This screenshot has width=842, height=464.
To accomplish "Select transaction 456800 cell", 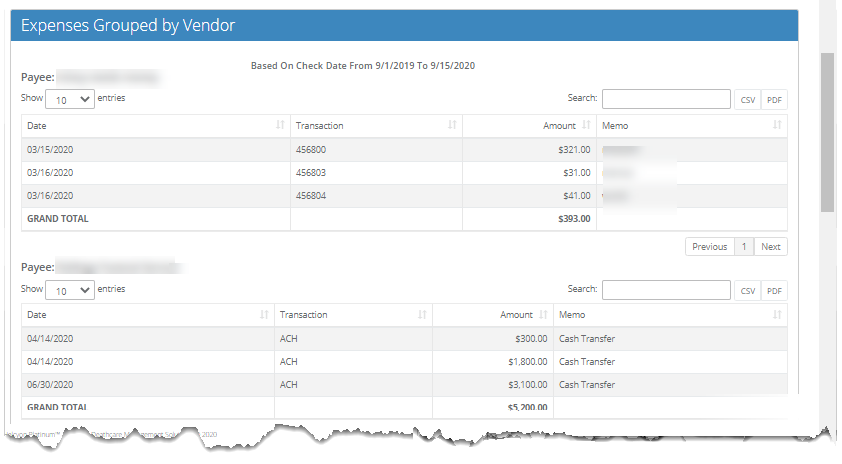I will click(x=376, y=150).
